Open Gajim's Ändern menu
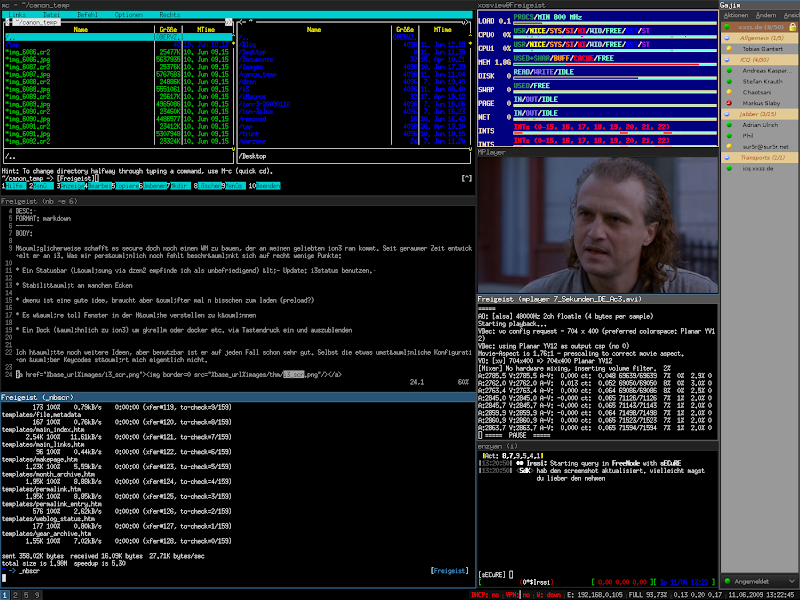Screen dimensions: 800x600 pyautogui.click(x=766, y=15)
